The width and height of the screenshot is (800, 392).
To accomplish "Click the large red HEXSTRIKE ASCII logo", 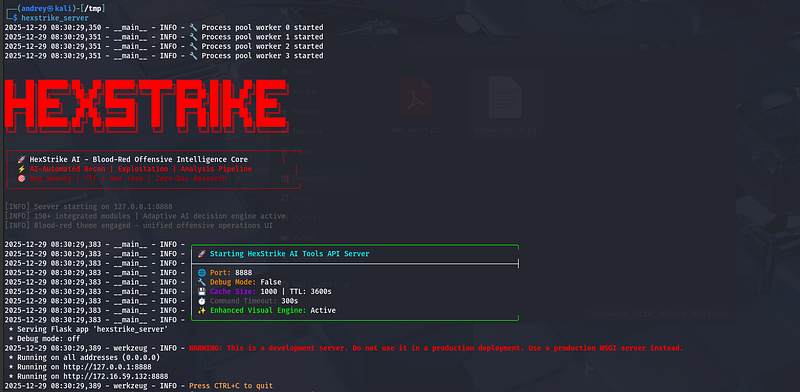I will tap(146, 106).
